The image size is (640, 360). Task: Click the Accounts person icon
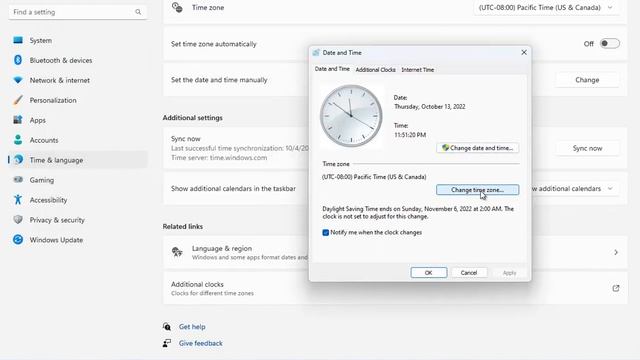coord(18,140)
